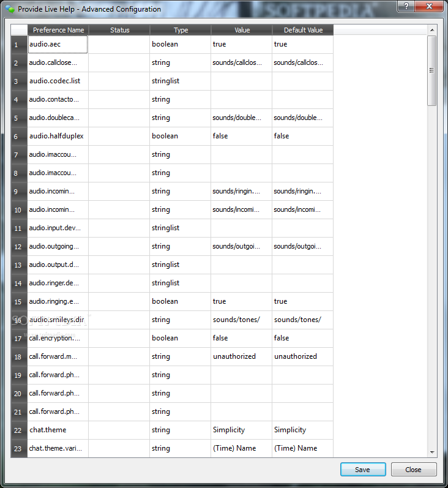Select row header number 19
Viewport: 448px width, 488px height.
(19, 375)
